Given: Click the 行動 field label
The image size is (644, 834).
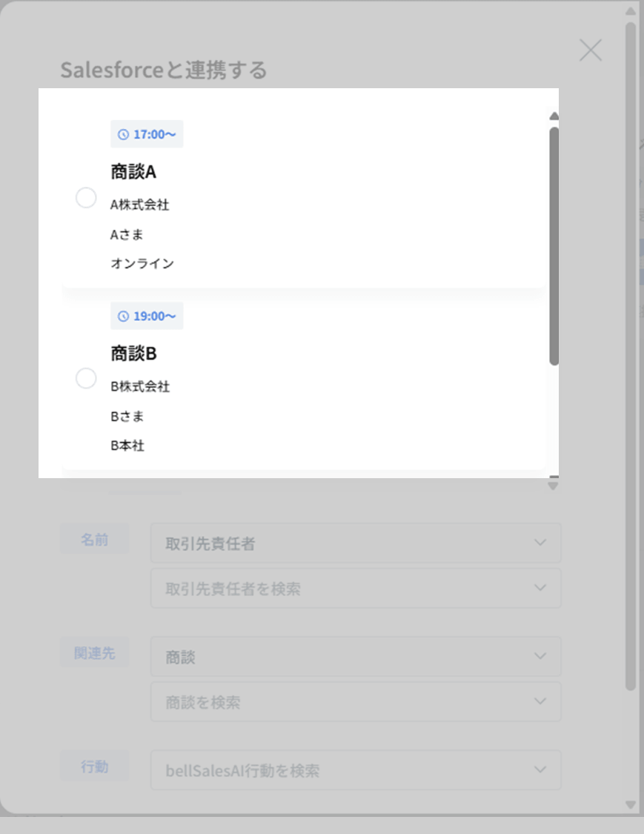Looking at the screenshot, I should (94, 767).
